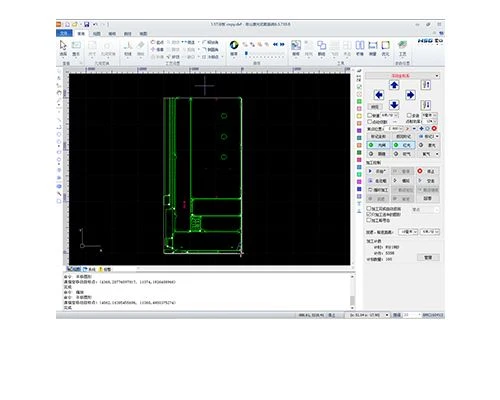The height and width of the screenshot is (400, 500).
Task: Jog the laser head left with blue arrow
Action: pos(379,95)
